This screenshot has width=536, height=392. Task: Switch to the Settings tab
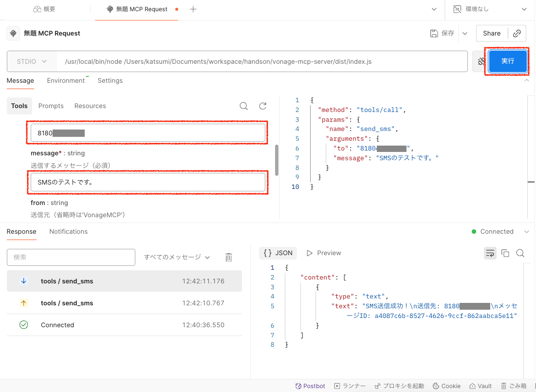click(x=110, y=81)
